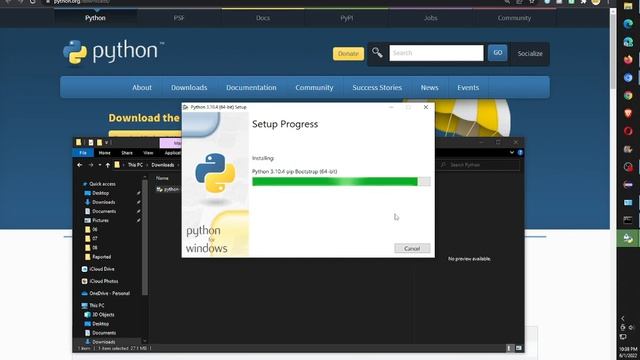Image resolution: width=640 pixels, height=360 pixels.
Task: Open Documents under Quick access
Action: click(x=100, y=211)
